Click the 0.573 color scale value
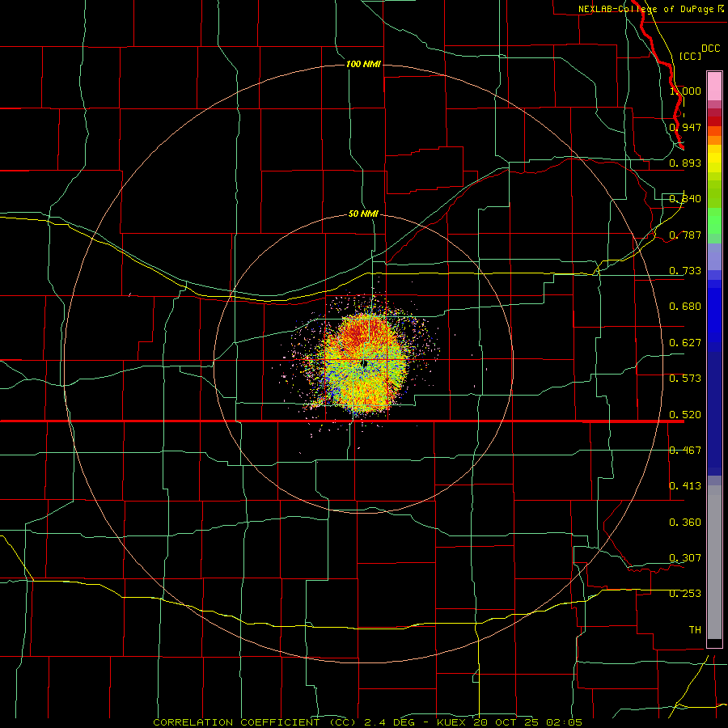 click(685, 378)
